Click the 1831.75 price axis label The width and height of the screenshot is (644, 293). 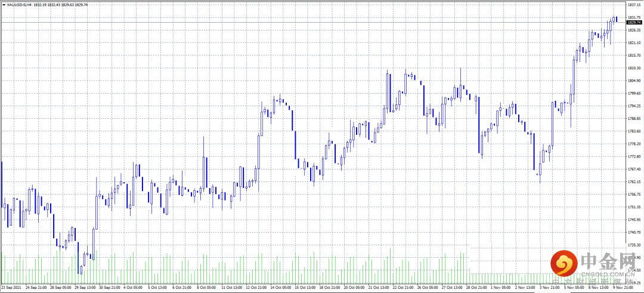(x=634, y=18)
